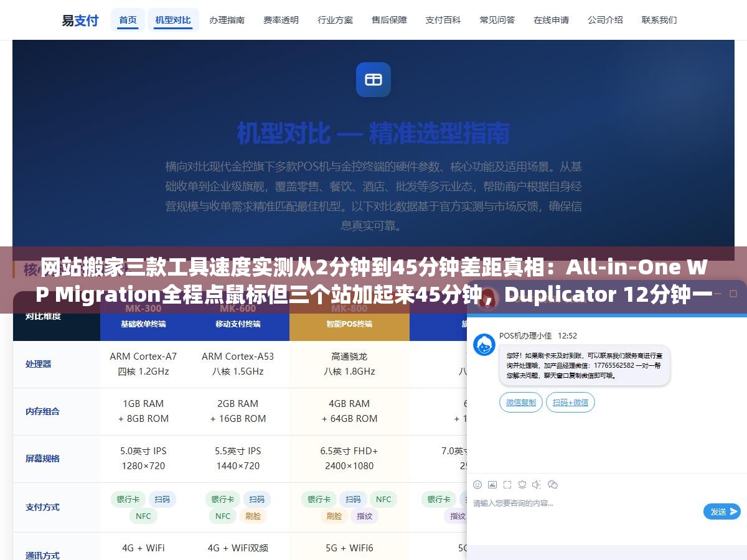Click the image upload icon in chat
Image resolution: width=747 pixels, height=560 pixels.
[492, 485]
